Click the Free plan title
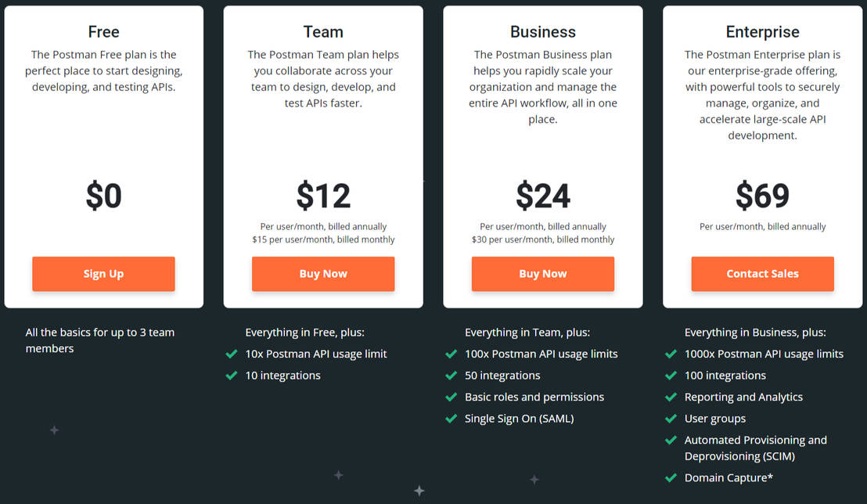This screenshot has height=504, width=867. coord(103,32)
